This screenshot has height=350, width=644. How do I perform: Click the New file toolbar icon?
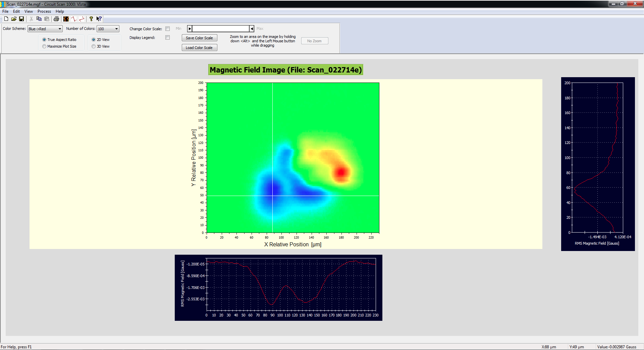coord(6,19)
